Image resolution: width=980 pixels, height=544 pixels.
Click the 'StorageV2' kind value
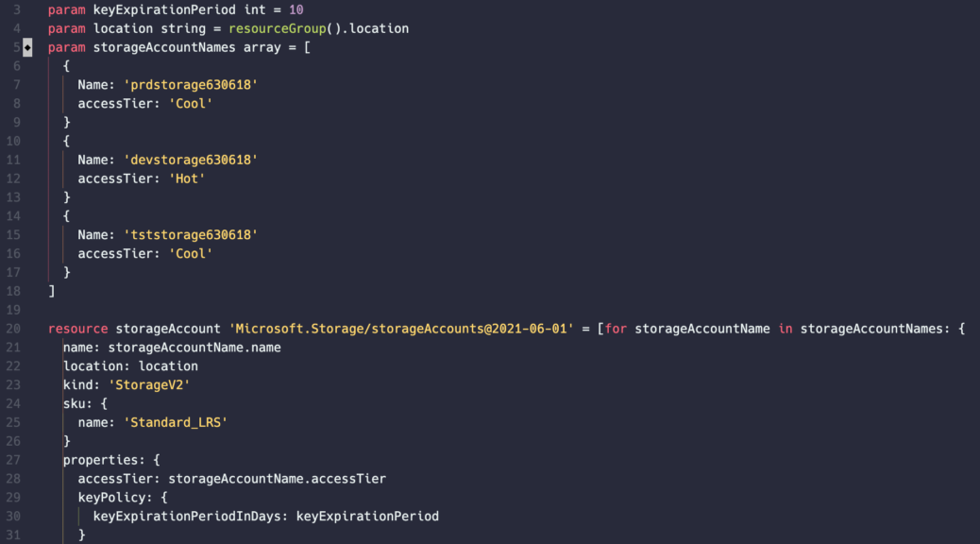coord(149,385)
